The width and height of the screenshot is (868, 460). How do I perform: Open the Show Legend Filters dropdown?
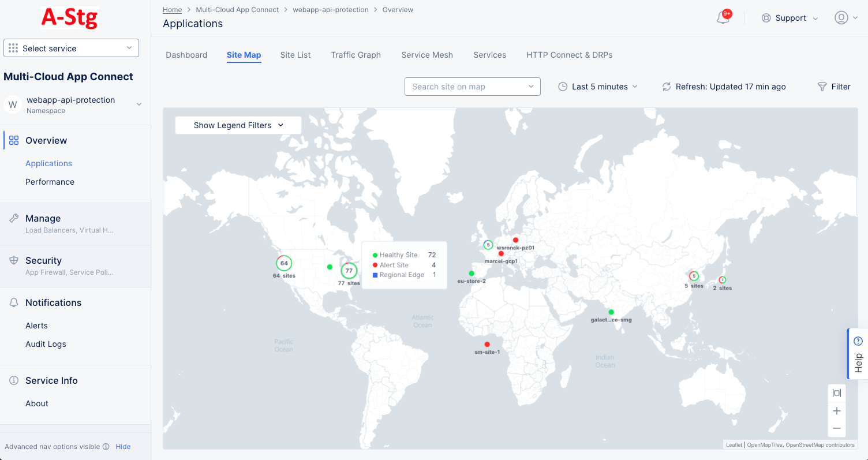click(x=238, y=125)
